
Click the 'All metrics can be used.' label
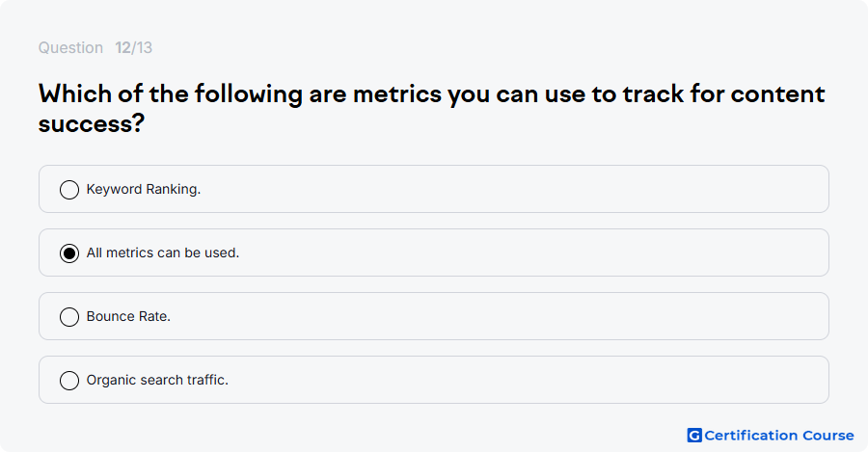tap(163, 253)
